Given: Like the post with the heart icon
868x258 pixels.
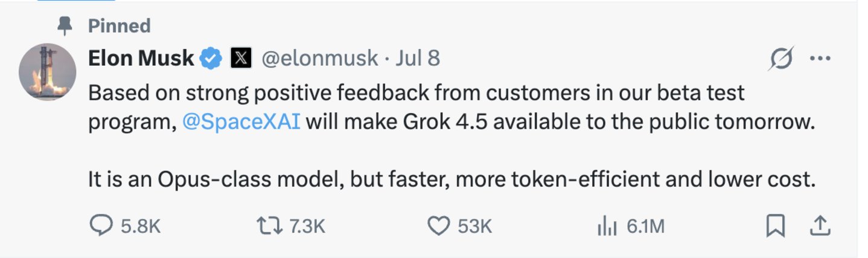Looking at the screenshot, I should point(439,226).
